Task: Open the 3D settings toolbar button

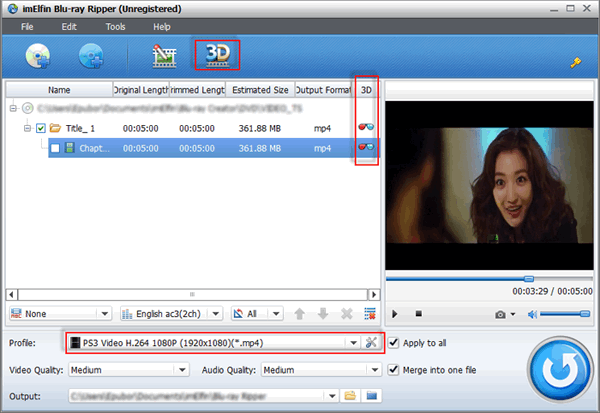Action: [x=217, y=56]
